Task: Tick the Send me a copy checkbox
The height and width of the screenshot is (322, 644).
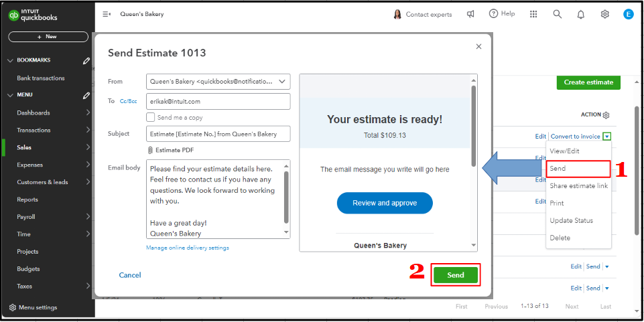Action: point(150,117)
